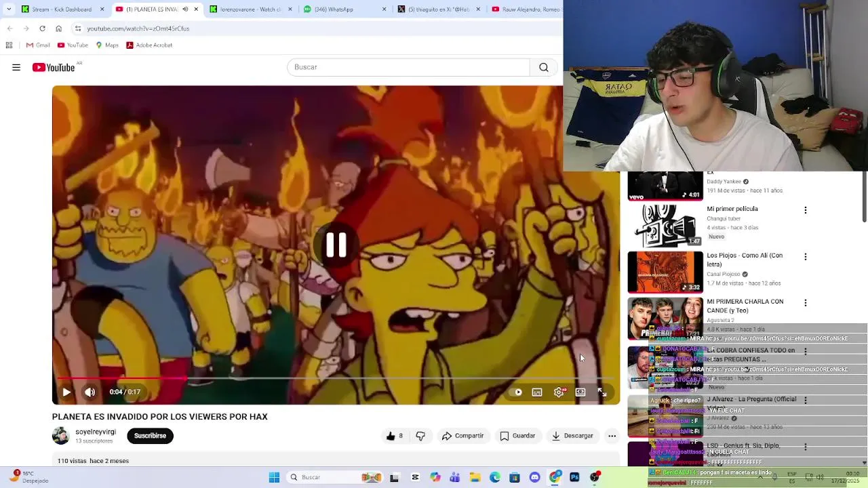868x488 pixels.
Task: Click the pause overlay in the video center
Action: pyautogui.click(x=336, y=245)
